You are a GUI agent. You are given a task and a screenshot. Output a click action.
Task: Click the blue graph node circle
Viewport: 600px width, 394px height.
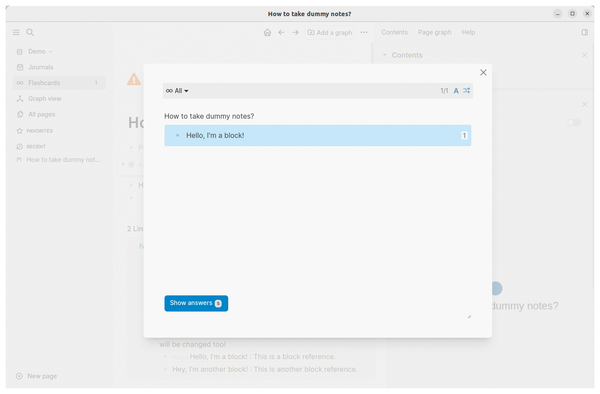click(497, 288)
